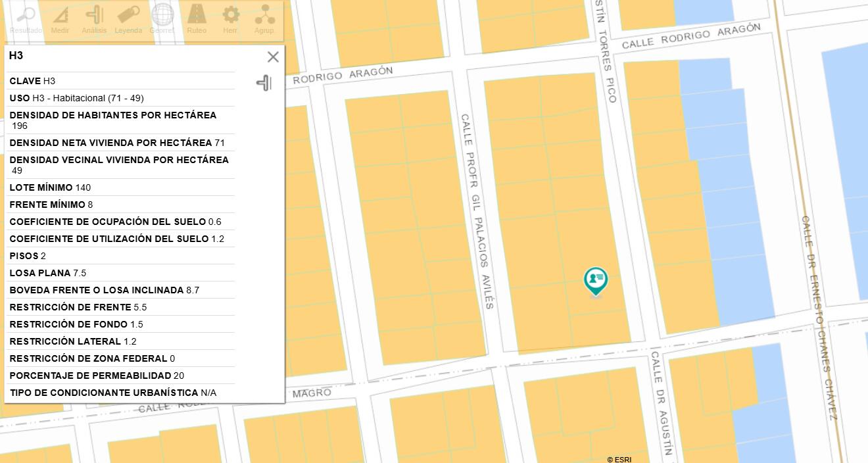Open the Ruteo routing tool
This screenshot has width=868, height=463.
coord(197,20)
